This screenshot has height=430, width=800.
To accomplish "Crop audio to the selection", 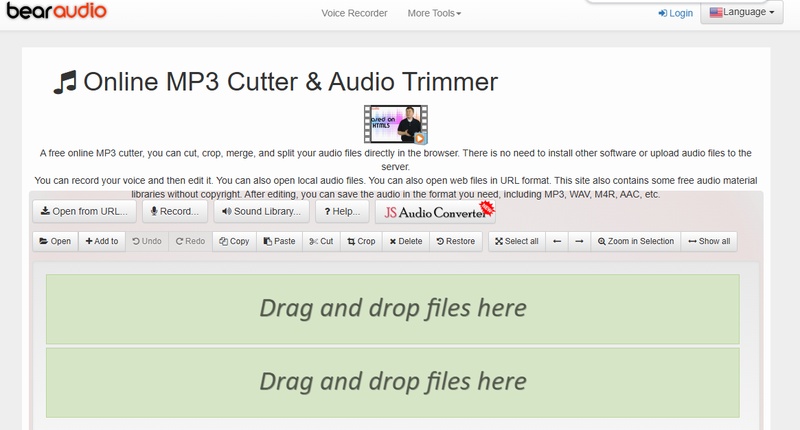I will (361, 241).
